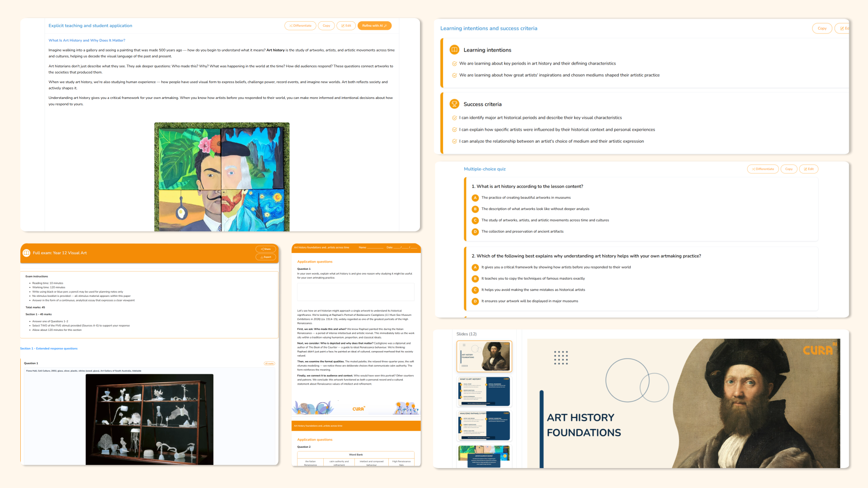Click 'Application questions' heading above Question 2
Viewport: 868px width, 488px height.
click(315, 440)
